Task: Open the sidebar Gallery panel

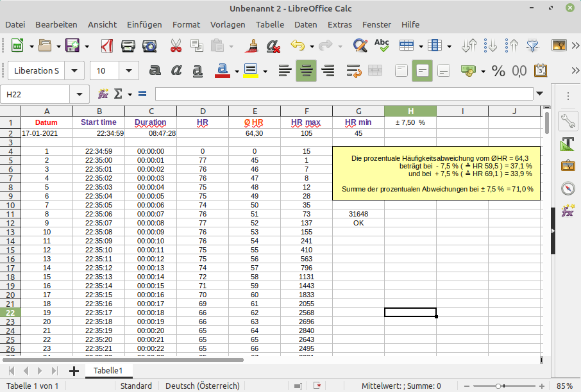Action: point(568,166)
